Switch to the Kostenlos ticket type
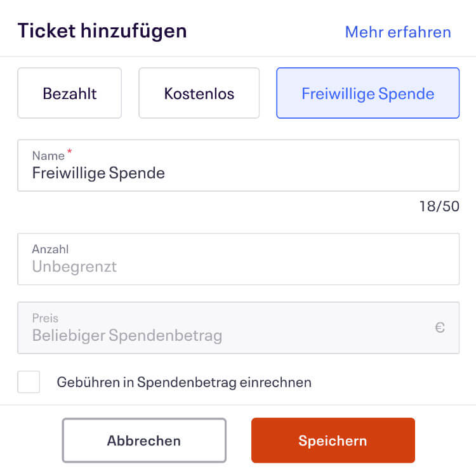 point(199,93)
